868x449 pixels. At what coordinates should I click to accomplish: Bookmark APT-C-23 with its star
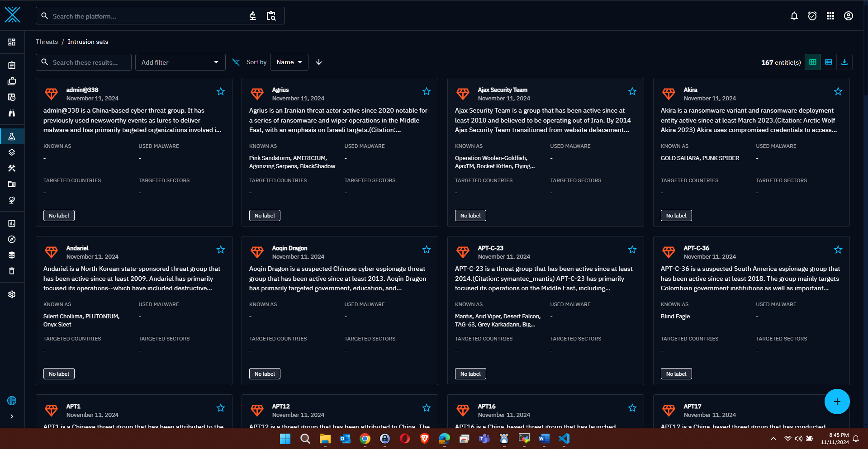click(632, 250)
